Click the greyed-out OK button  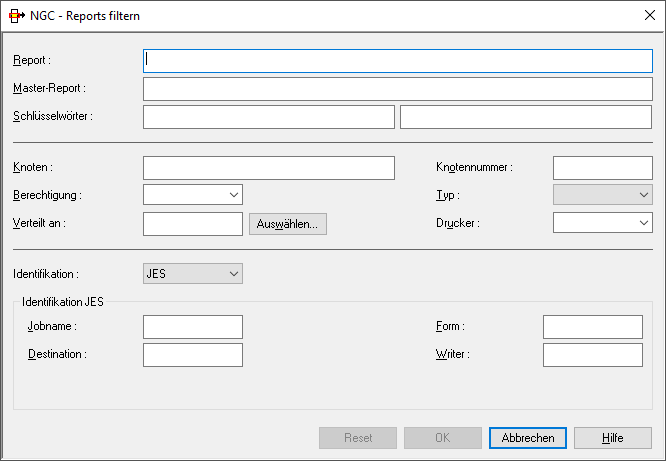(x=443, y=438)
